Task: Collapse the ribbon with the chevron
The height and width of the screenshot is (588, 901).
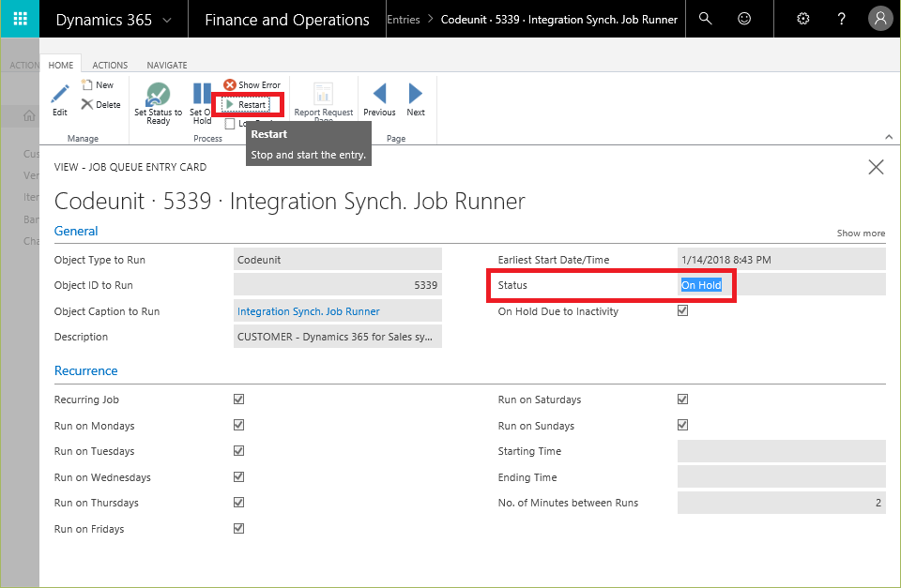Action: tap(889, 137)
